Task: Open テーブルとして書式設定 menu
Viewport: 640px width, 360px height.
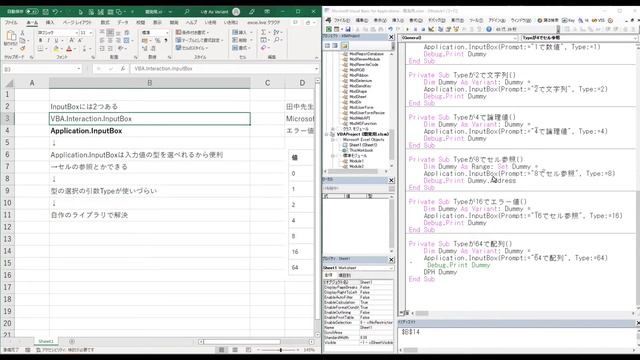Action: (x=199, y=40)
